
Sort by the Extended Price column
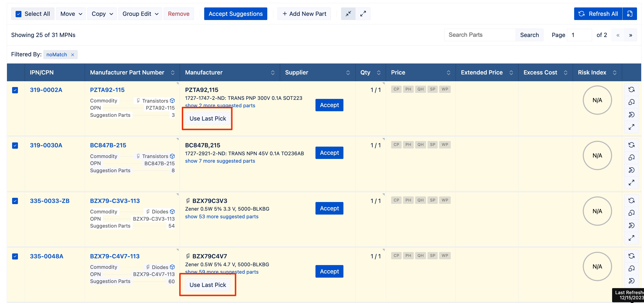pyautogui.click(x=511, y=73)
